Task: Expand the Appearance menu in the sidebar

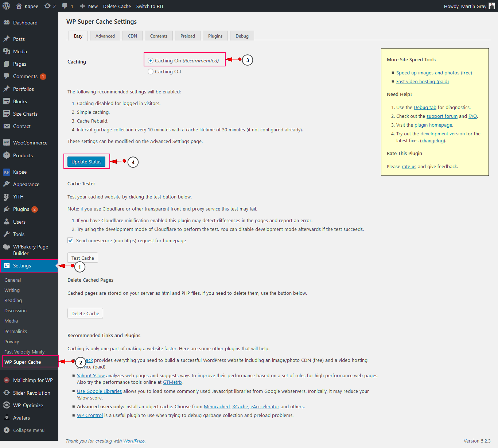Action: pyautogui.click(x=26, y=184)
